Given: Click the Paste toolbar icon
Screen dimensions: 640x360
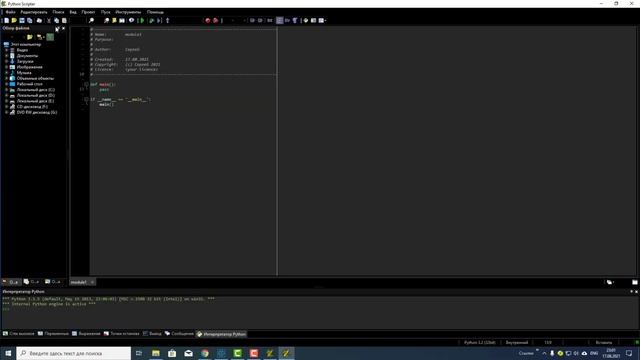Looking at the screenshot, I should click(64, 20).
